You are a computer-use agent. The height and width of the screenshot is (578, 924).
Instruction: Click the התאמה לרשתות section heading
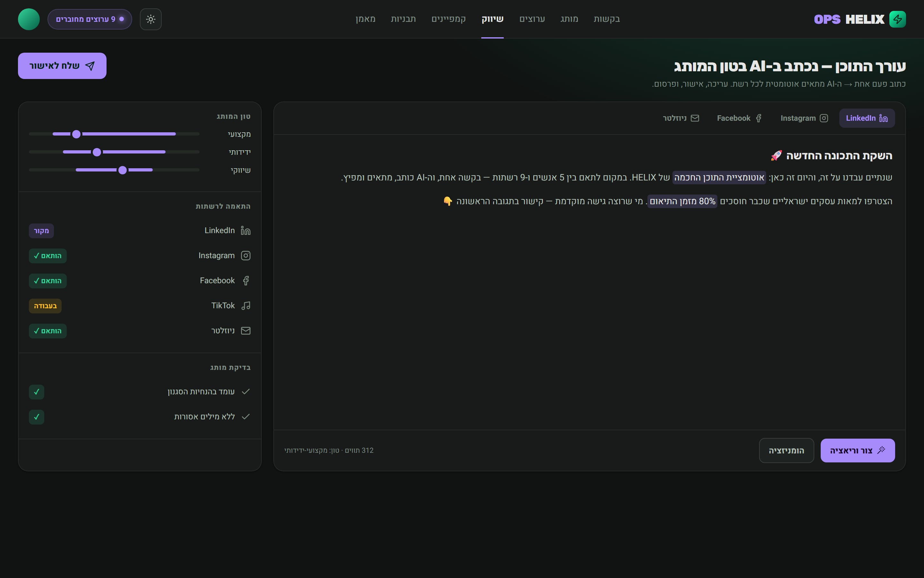pos(223,206)
